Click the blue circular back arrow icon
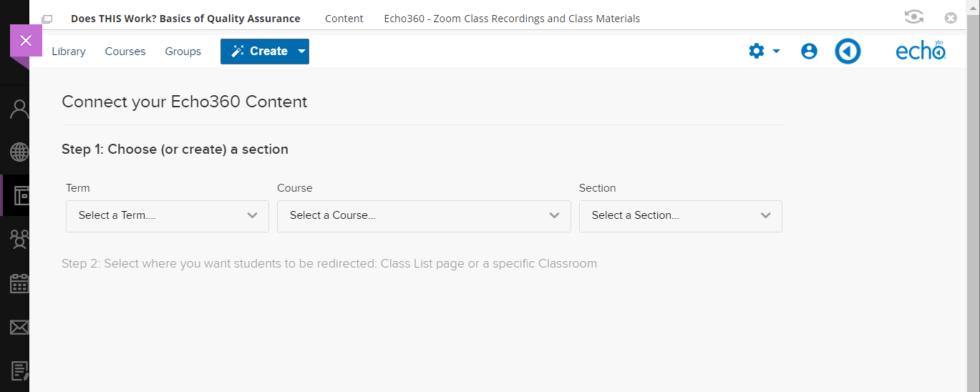980x392 pixels. [848, 52]
